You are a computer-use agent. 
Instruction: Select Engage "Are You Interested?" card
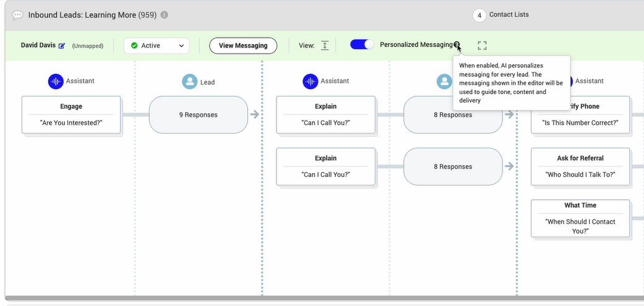[71, 114]
